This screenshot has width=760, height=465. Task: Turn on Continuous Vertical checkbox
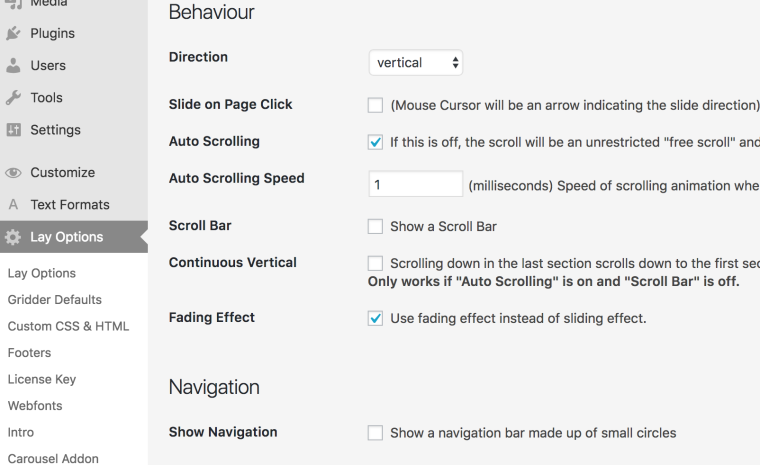click(x=376, y=263)
